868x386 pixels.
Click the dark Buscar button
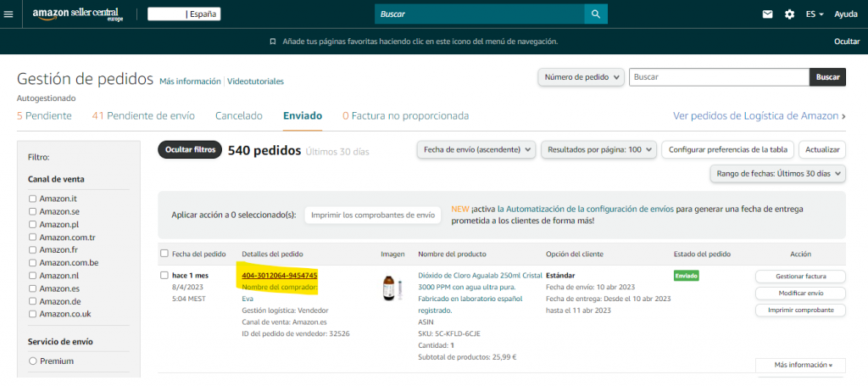click(827, 77)
